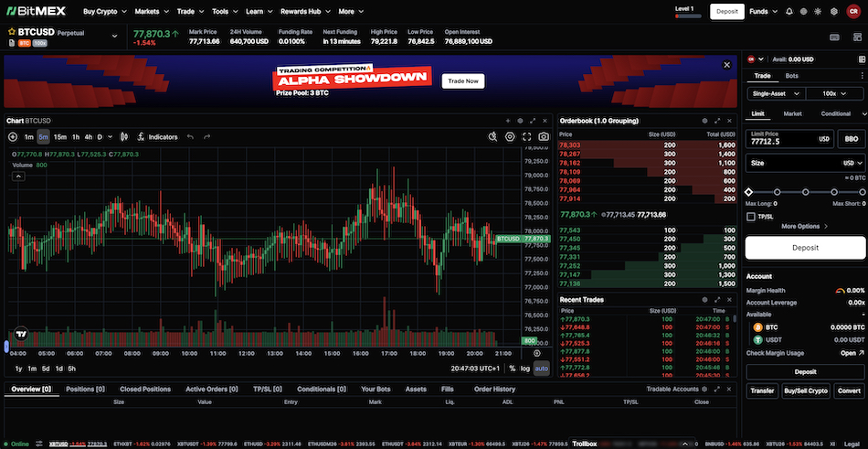Toggle the light theme sun icon
The image size is (868, 449).
819,11
